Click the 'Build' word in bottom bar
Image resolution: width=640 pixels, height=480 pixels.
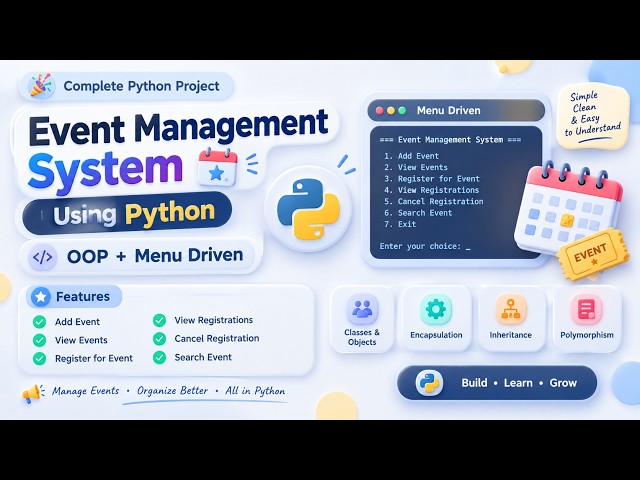474,383
